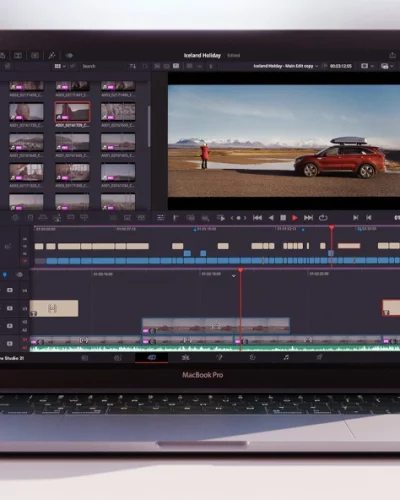The width and height of the screenshot is (400, 500).
Task: Click the split clip icon in toolbar
Action: 176,218
